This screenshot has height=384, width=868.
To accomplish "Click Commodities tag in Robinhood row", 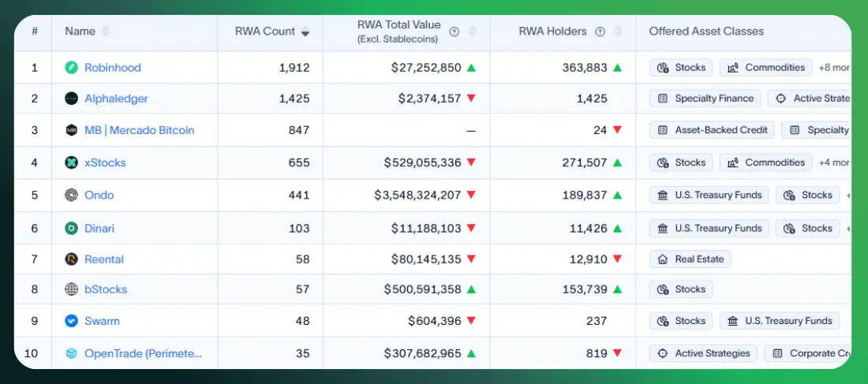I will pyautogui.click(x=765, y=68).
